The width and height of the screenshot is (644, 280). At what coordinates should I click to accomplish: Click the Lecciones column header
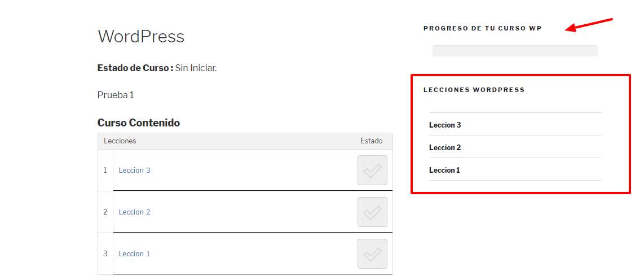(x=120, y=141)
